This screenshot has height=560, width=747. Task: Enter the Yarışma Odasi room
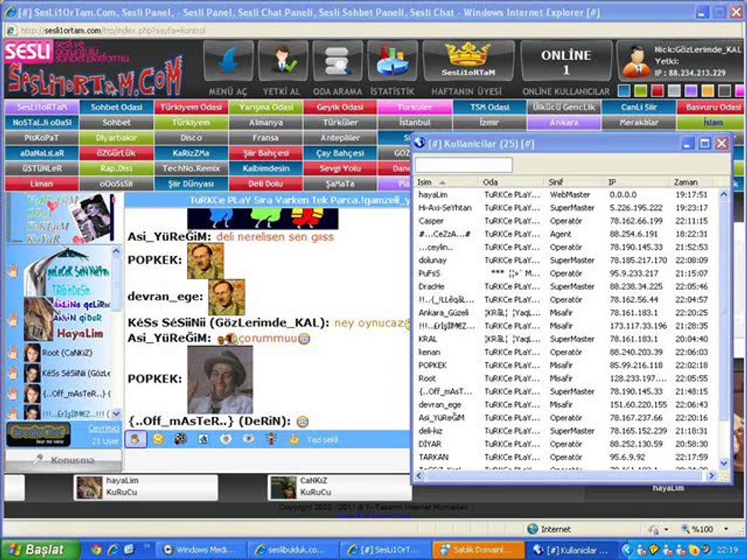coord(266,107)
